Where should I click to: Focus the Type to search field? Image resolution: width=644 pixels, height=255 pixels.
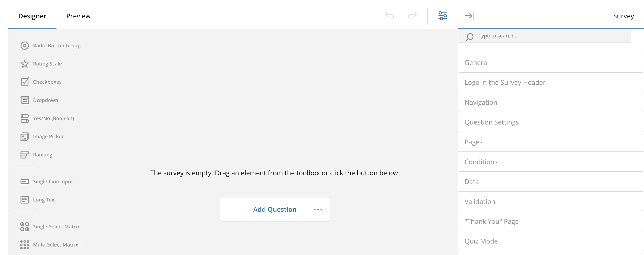coord(548,36)
